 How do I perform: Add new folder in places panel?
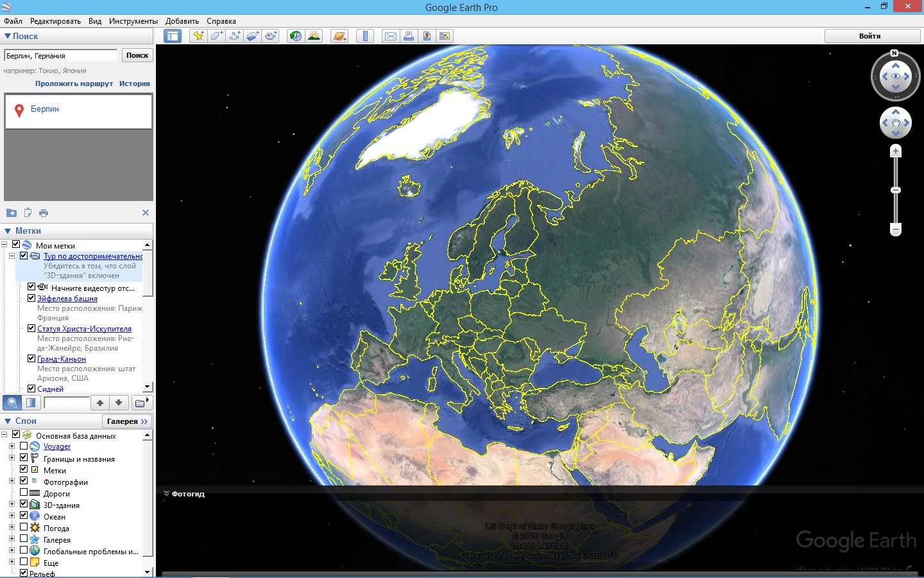(141, 403)
